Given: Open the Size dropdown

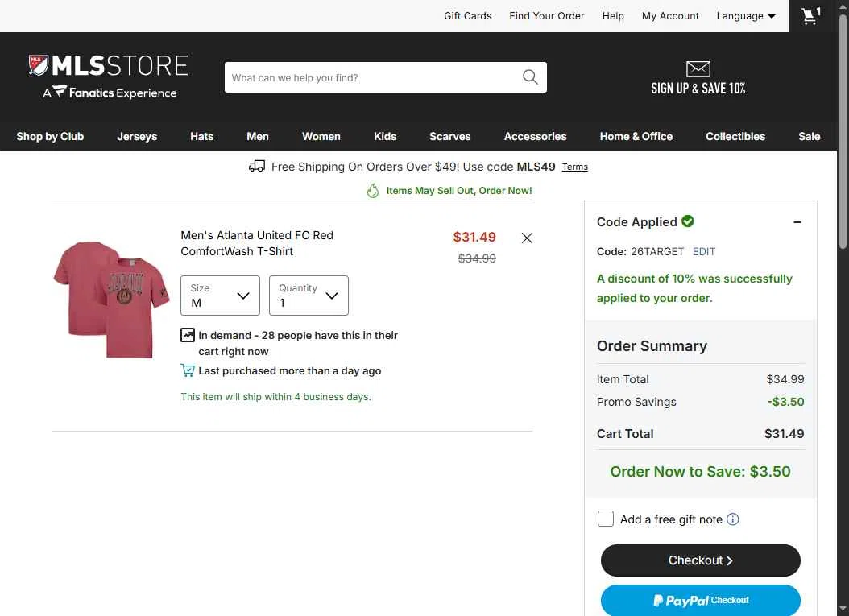Looking at the screenshot, I should [220, 296].
